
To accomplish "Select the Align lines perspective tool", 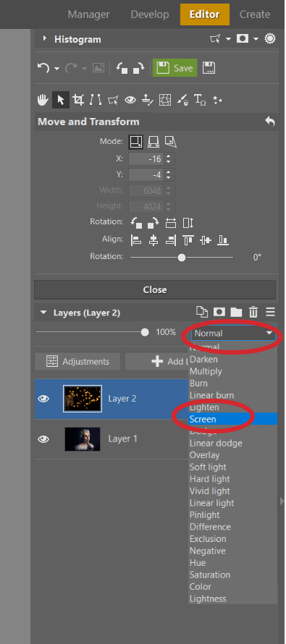I will 96,100.
